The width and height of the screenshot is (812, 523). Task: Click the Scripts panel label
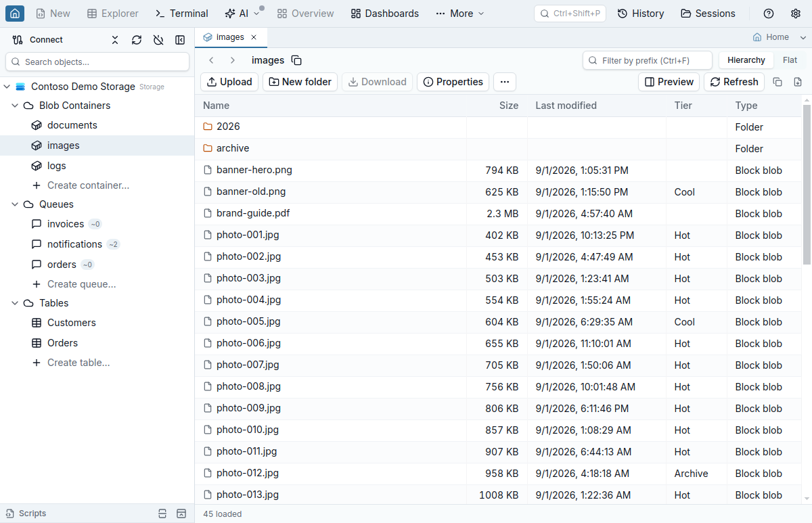point(32,514)
